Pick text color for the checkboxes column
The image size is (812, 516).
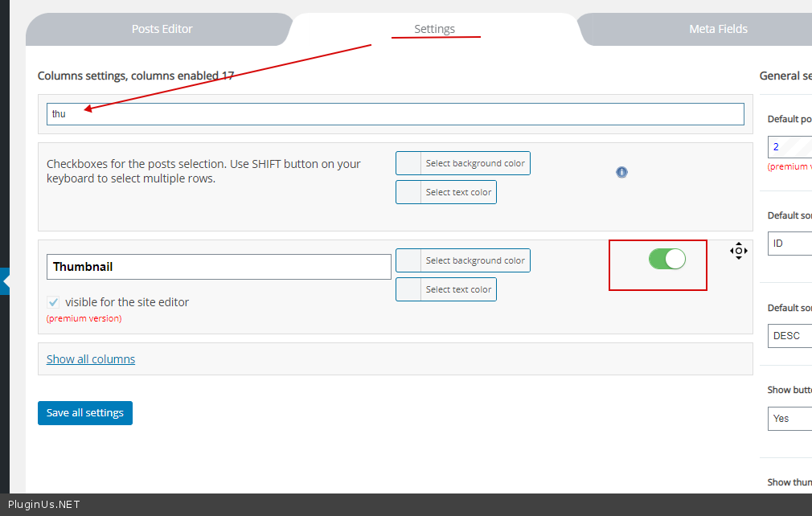446,192
